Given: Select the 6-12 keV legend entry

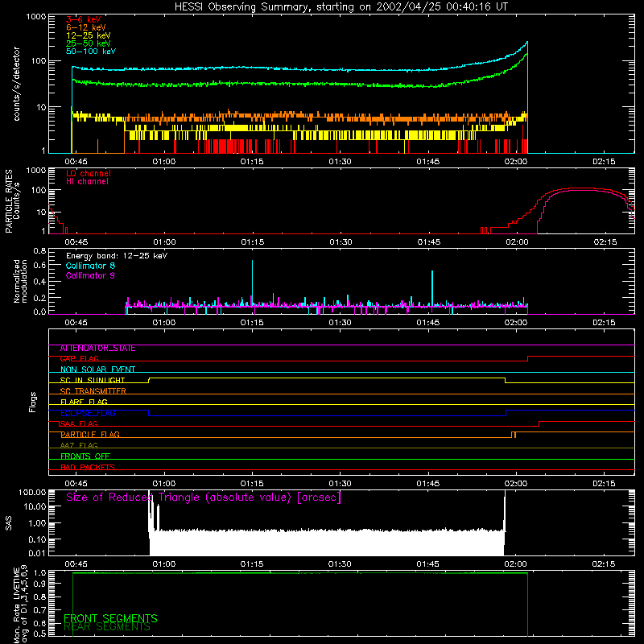Looking at the screenshot, I should [86, 27].
